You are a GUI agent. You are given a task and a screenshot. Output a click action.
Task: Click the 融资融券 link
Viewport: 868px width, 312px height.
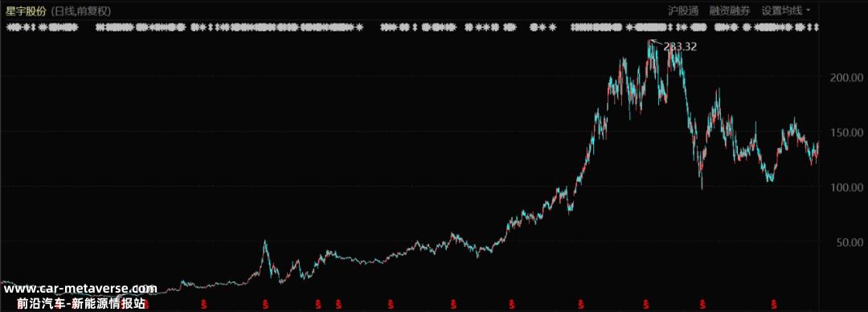point(730,10)
